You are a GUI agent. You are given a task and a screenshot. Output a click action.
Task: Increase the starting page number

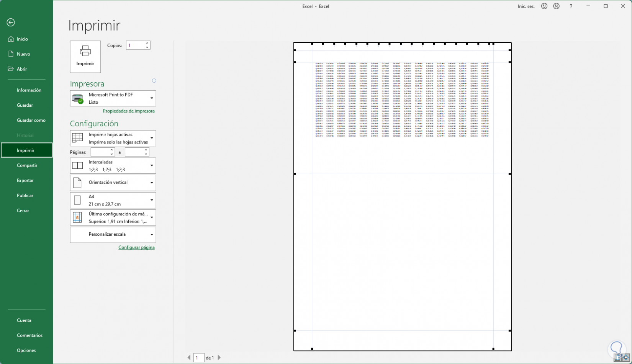[112, 150]
